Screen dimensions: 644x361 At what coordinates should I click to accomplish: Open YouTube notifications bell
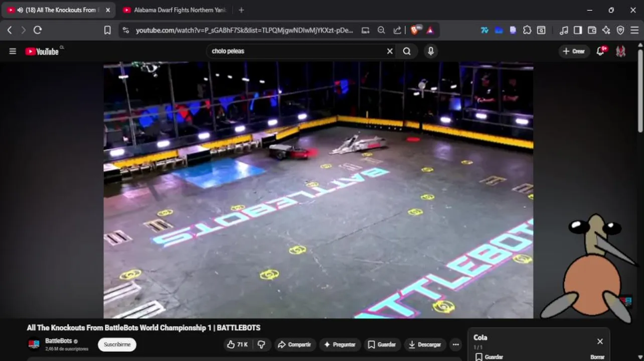coord(600,51)
